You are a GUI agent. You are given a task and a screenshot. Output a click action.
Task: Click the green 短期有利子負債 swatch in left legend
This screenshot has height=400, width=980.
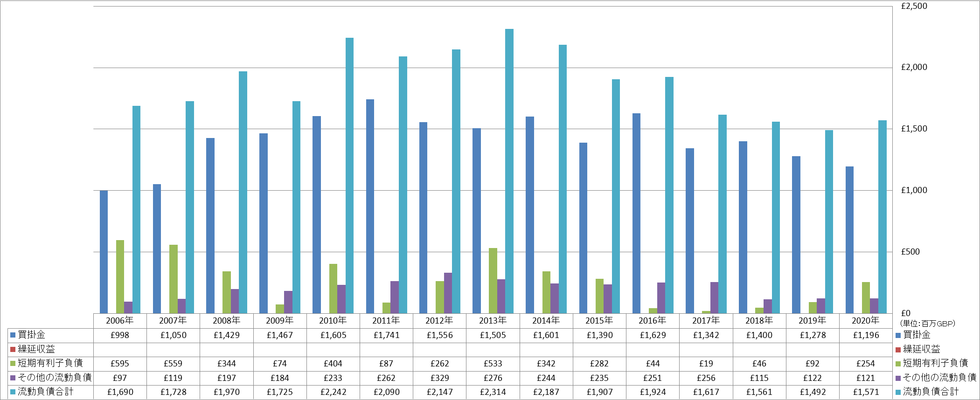[13, 364]
